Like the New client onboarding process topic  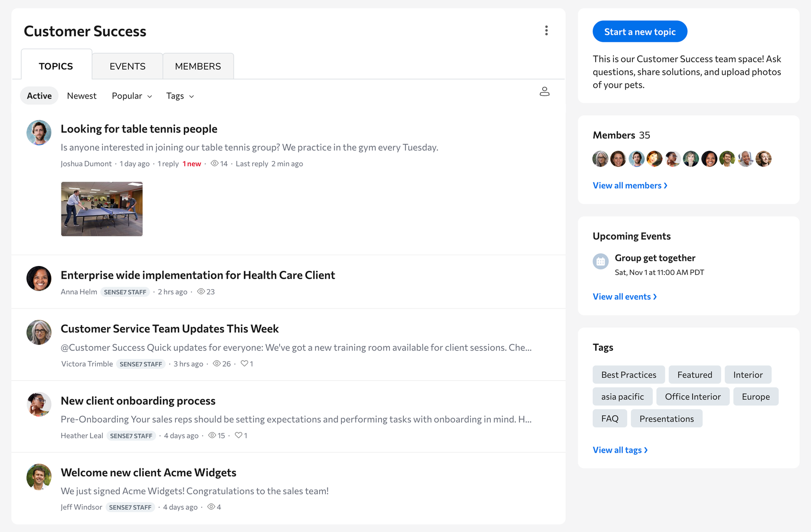click(x=239, y=435)
